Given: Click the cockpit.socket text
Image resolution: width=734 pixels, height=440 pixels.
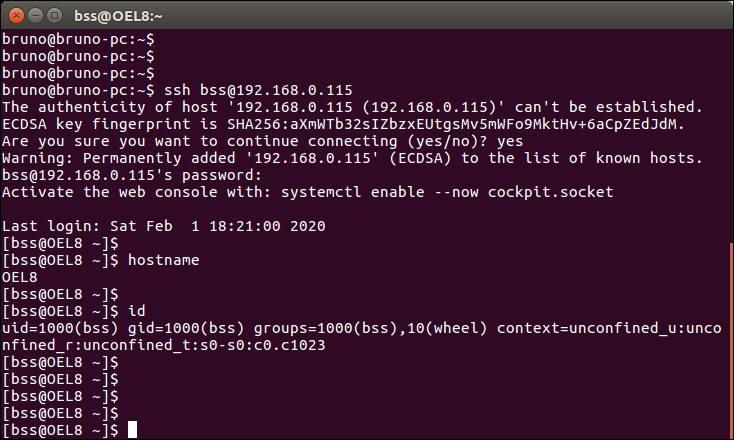Looking at the screenshot, I should pyautogui.click(x=550, y=192).
